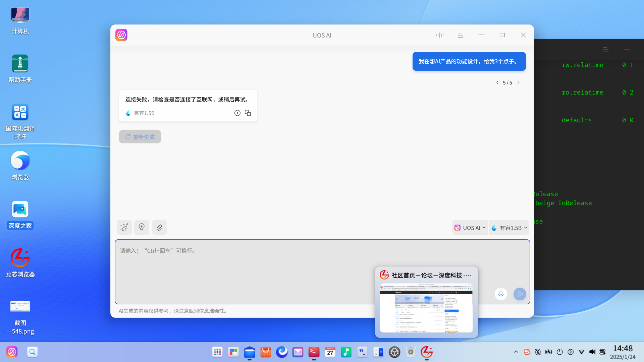Select 深度之家 desktop icon
Image resolution: width=644 pixels, height=362 pixels.
coord(20,215)
